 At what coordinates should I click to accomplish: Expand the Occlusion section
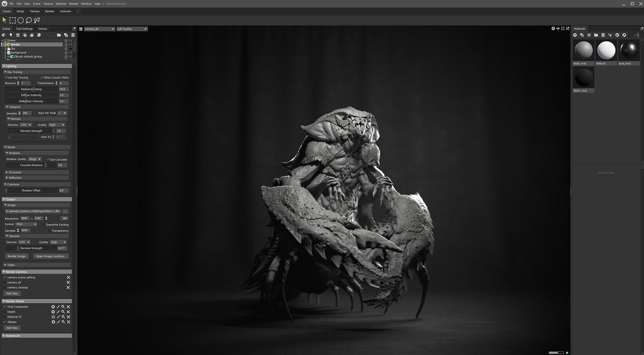click(37, 172)
